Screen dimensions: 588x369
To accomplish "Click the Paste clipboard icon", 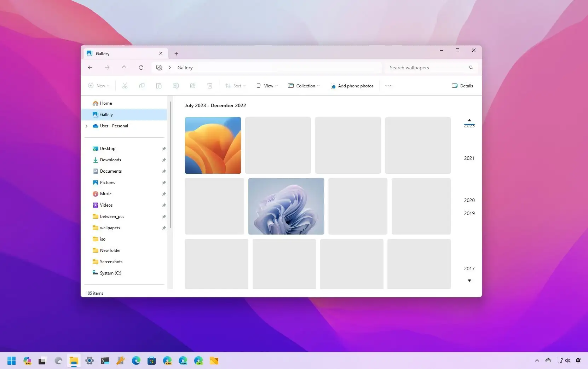I will pyautogui.click(x=159, y=86).
